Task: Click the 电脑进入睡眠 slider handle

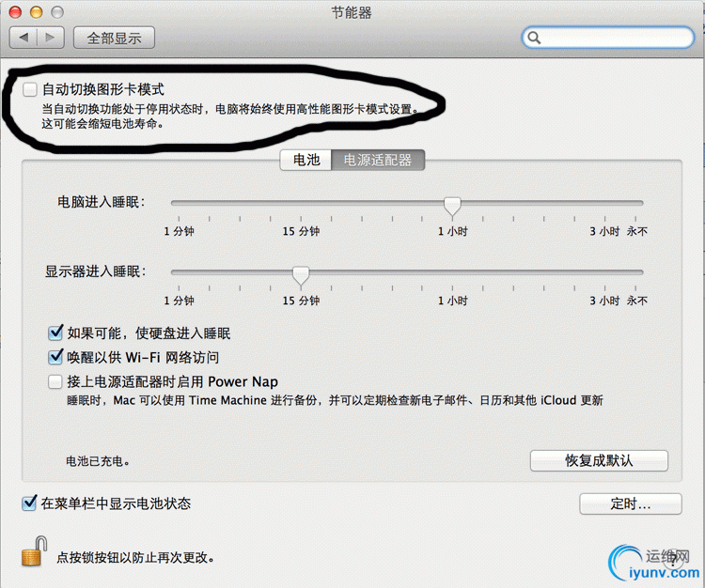Action: click(452, 207)
